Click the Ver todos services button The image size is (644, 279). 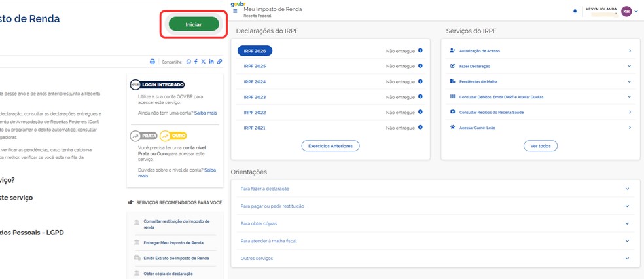(x=540, y=146)
